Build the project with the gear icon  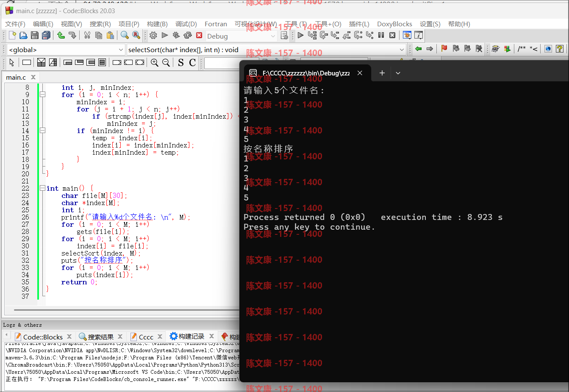pyautogui.click(x=153, y=35)
